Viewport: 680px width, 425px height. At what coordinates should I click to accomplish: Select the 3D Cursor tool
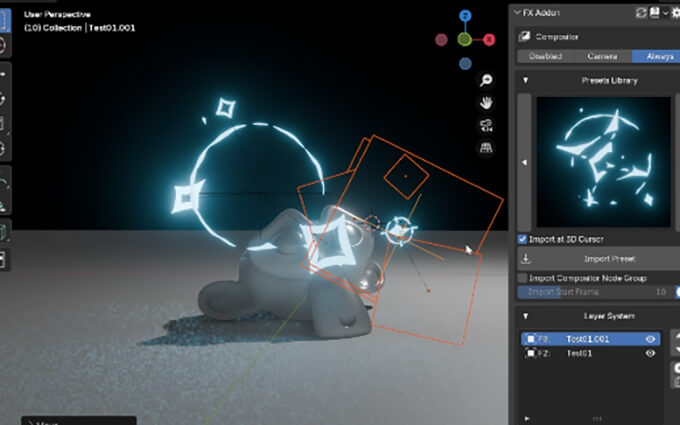(x=3, y=45)
